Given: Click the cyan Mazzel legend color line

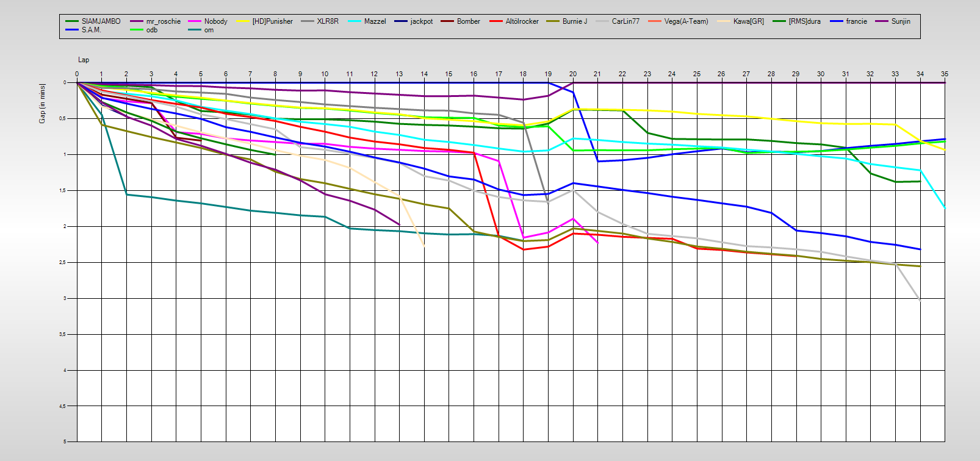Looking at the screenshot, I should point(355,21).
